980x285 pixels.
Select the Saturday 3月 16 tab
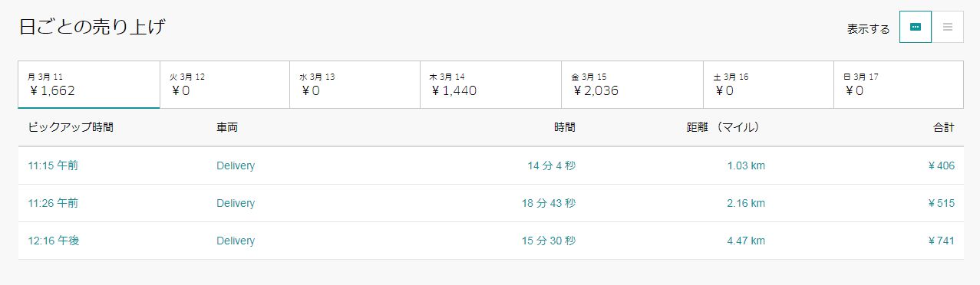coord(769,84)
